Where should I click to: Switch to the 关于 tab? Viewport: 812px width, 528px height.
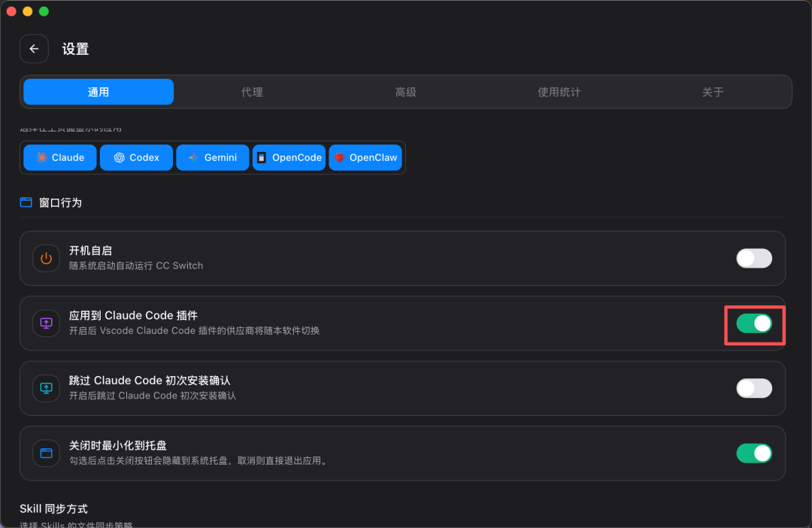[x=713, y=92]
